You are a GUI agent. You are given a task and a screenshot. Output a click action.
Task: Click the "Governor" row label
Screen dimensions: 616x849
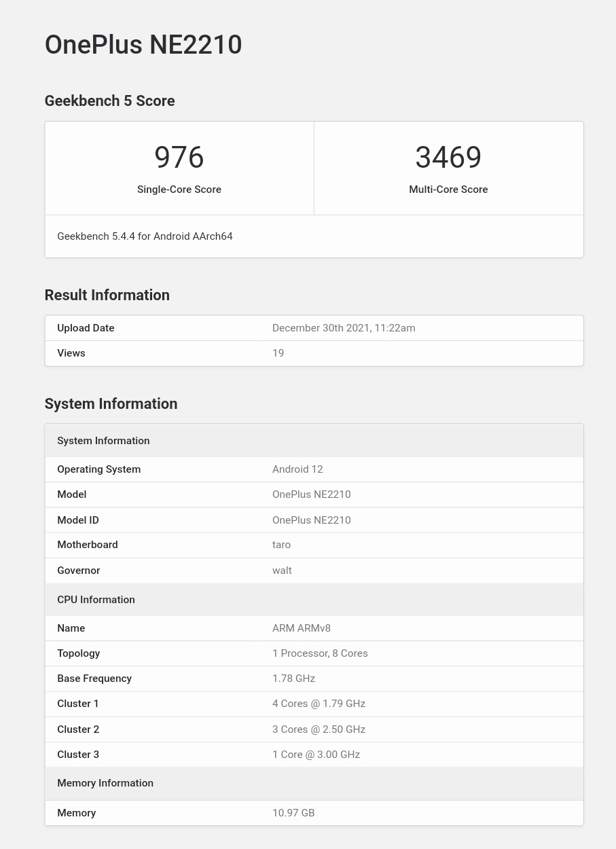(x=79, y=571)
